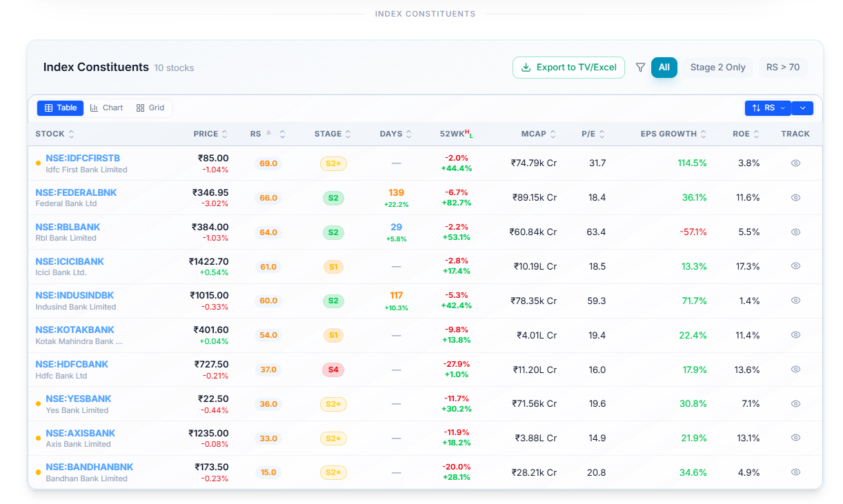The height and width of the screenshot is (504, 843).
Task: Click the 139 days value for FEDERALBNK
Action: point(396,193)
